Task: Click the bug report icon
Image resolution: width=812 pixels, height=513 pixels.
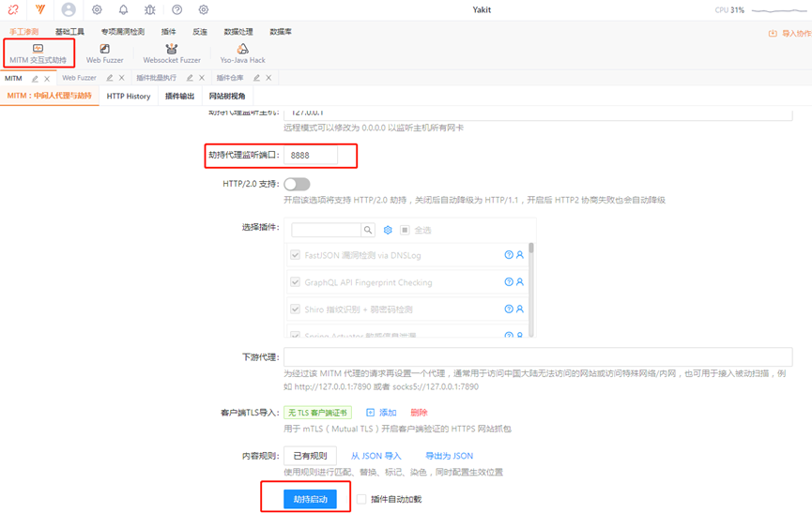Action: point(150,9)
